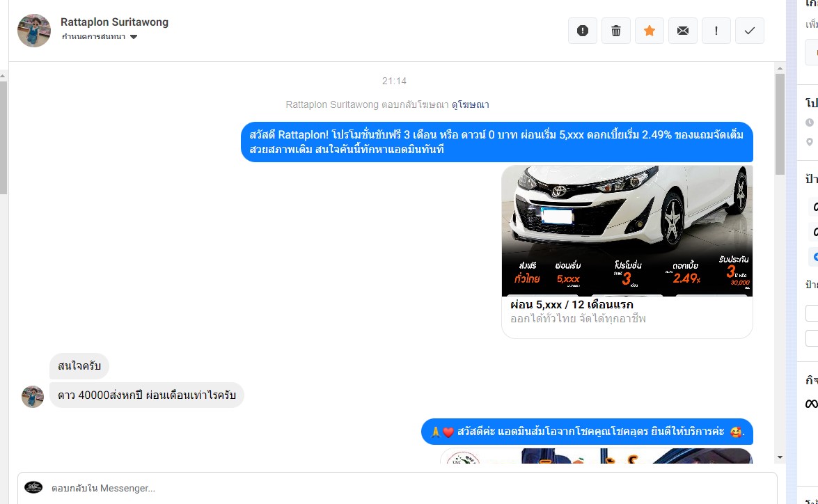Mark as unread with envelope icon
This screenshot has width=818, height=504.
(682, 31)
